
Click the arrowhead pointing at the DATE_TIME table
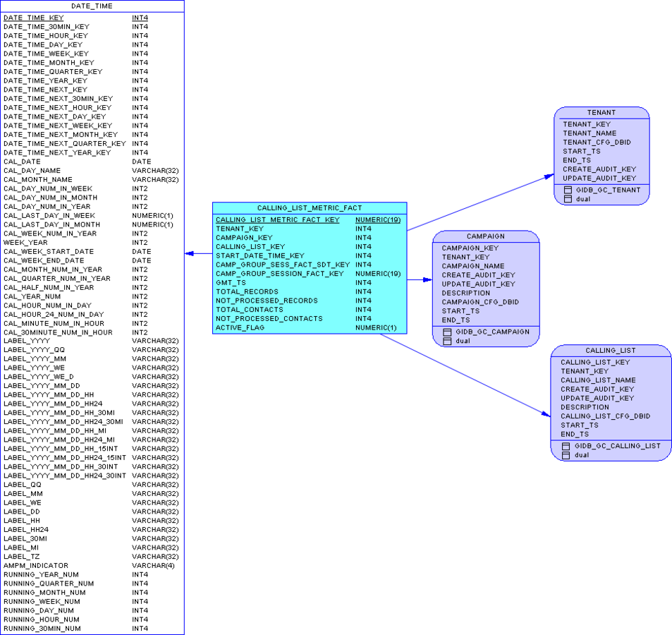189,254
